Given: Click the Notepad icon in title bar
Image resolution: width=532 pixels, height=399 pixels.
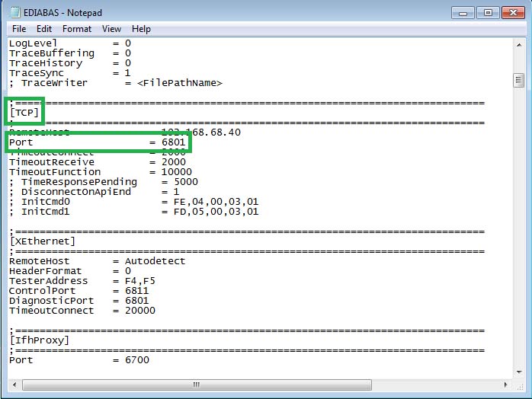Looking at the screenshot, I should click(x=15, y=12).
